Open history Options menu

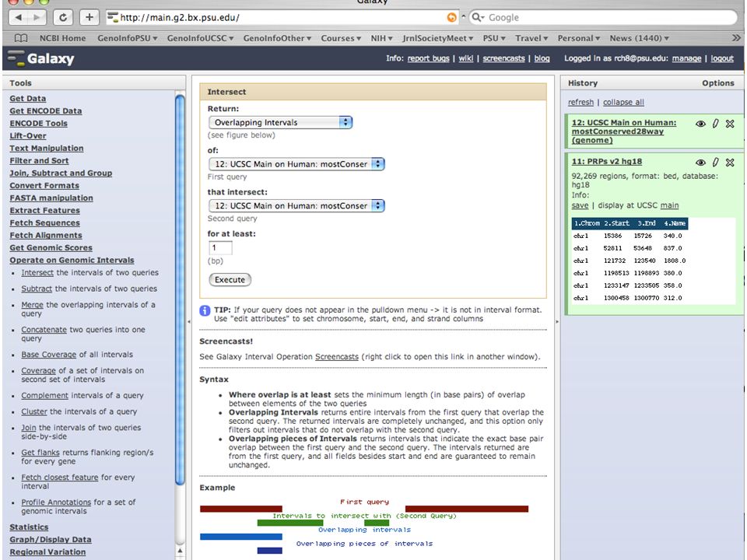click(x=718, y=83)
